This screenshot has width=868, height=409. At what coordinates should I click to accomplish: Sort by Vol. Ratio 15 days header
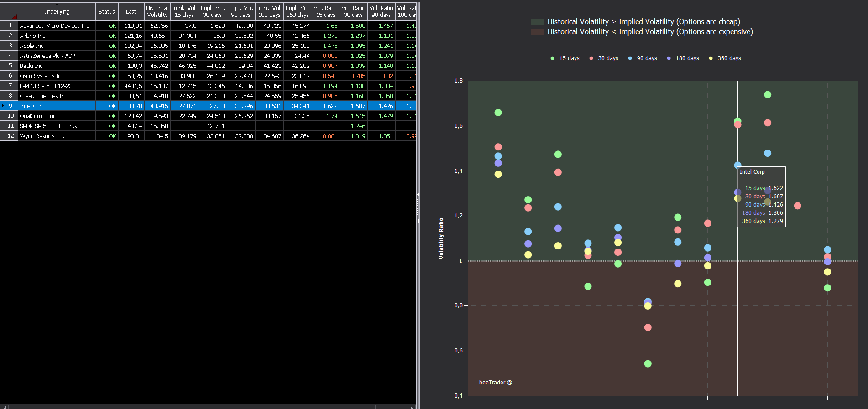pyautogui.click(x=326, y=11)
